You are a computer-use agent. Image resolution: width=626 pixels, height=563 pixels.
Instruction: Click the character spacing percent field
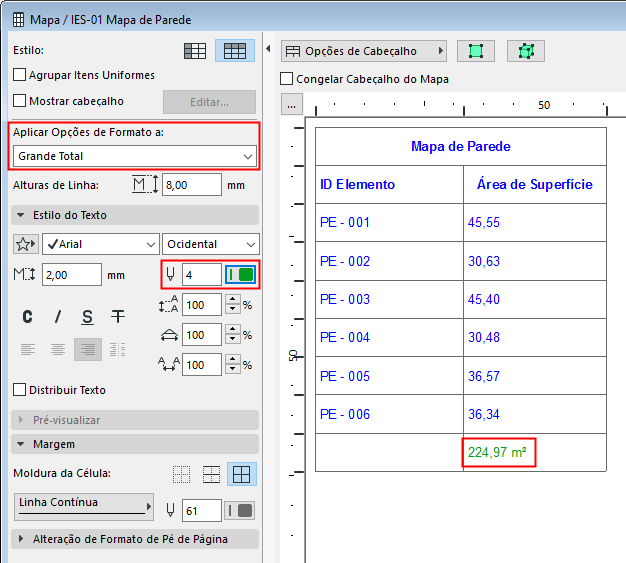202,365
